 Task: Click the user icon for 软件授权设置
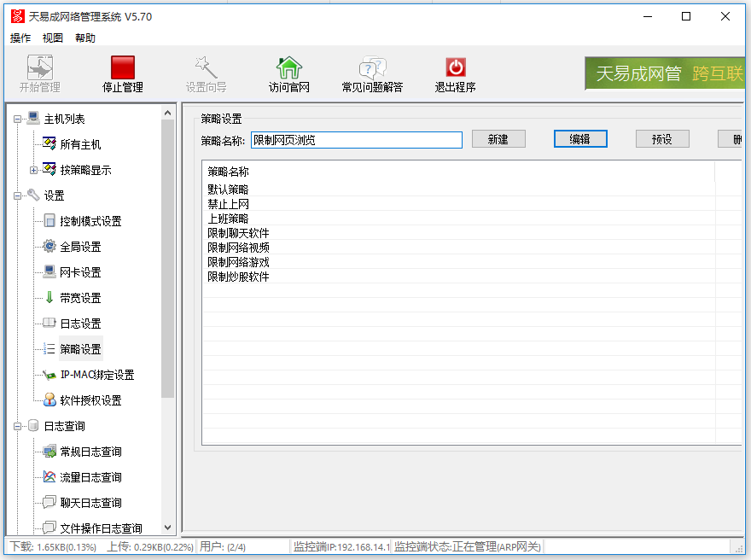tap(49, 400)
